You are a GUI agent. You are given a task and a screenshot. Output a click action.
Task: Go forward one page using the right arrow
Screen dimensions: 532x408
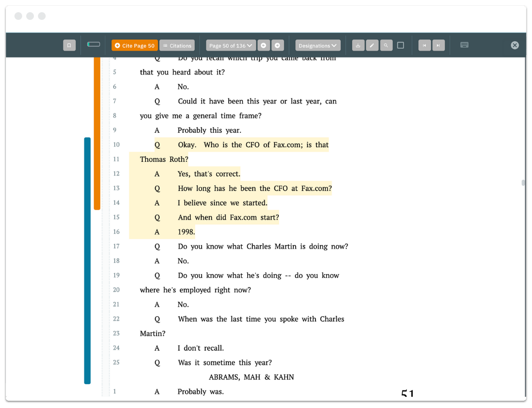pyautogui.click(x=278, y=45)
